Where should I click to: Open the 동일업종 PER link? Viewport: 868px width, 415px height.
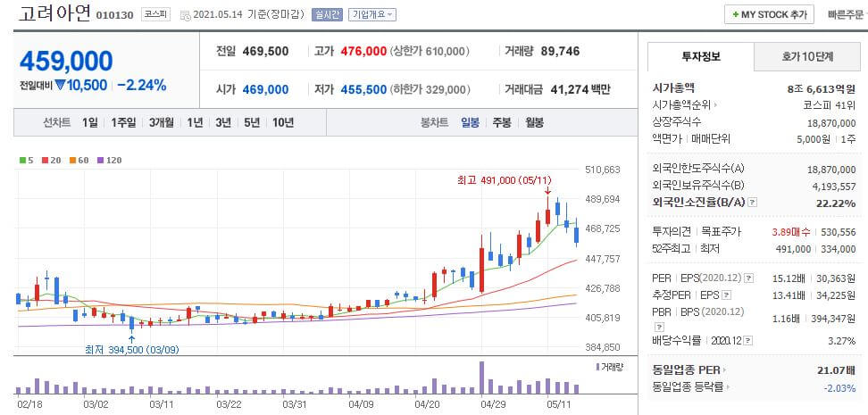[x=687, y=369]
